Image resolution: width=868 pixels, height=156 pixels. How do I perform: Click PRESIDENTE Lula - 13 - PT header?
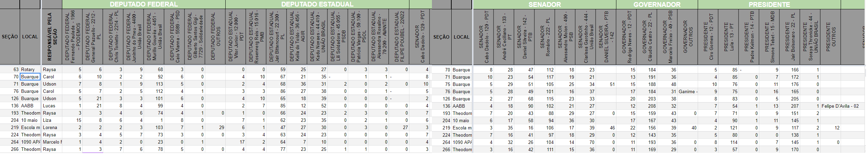(x=729, y=37)
